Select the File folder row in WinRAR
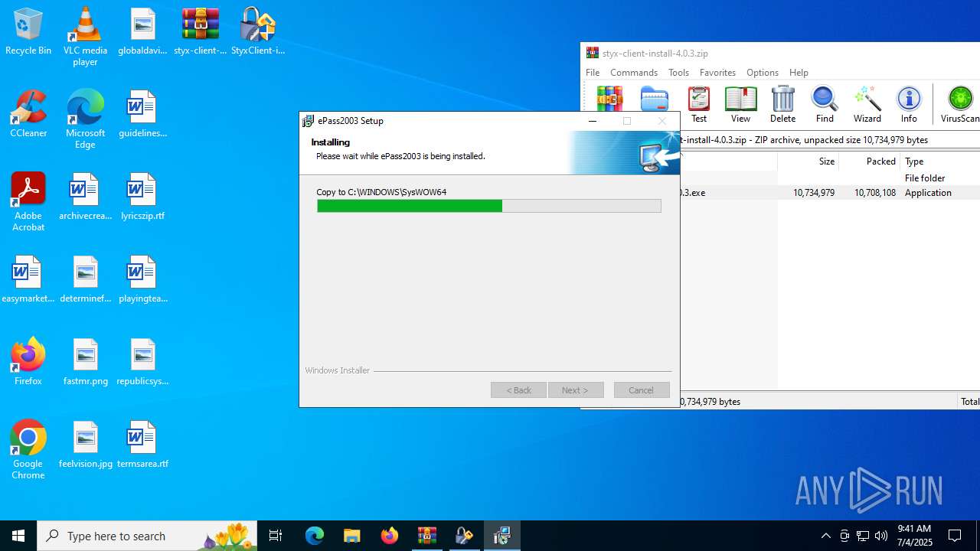Screen dimensions: 980x551 click(830, 178)
